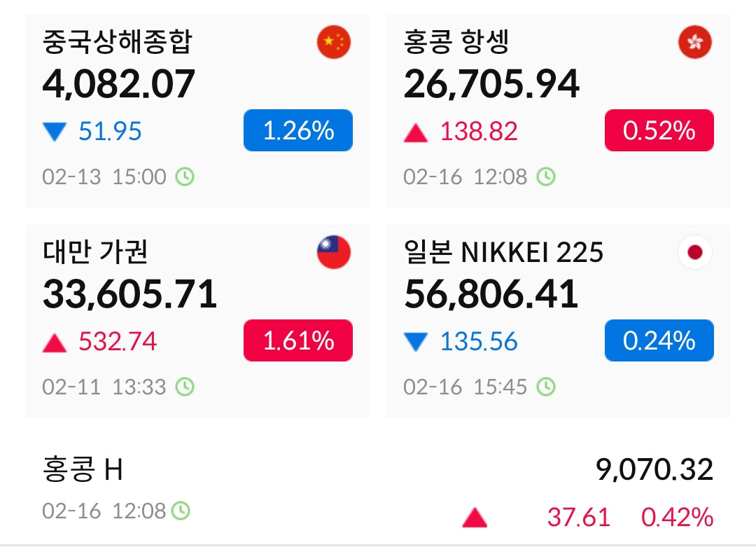
Task: Click clock icon on NIKKEI 225 card
Action: [x=545, y=387]
